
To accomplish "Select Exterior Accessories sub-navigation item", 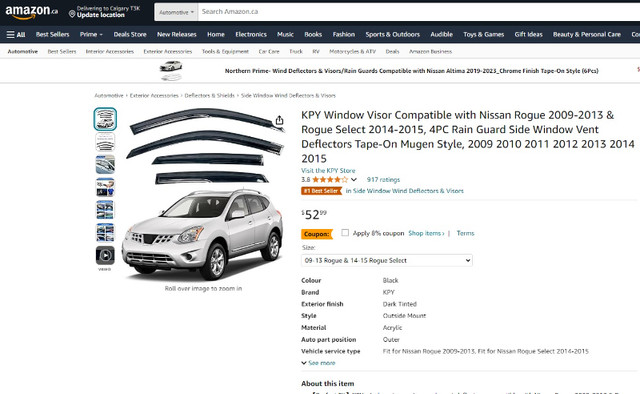I will click(x=168, y=51).
